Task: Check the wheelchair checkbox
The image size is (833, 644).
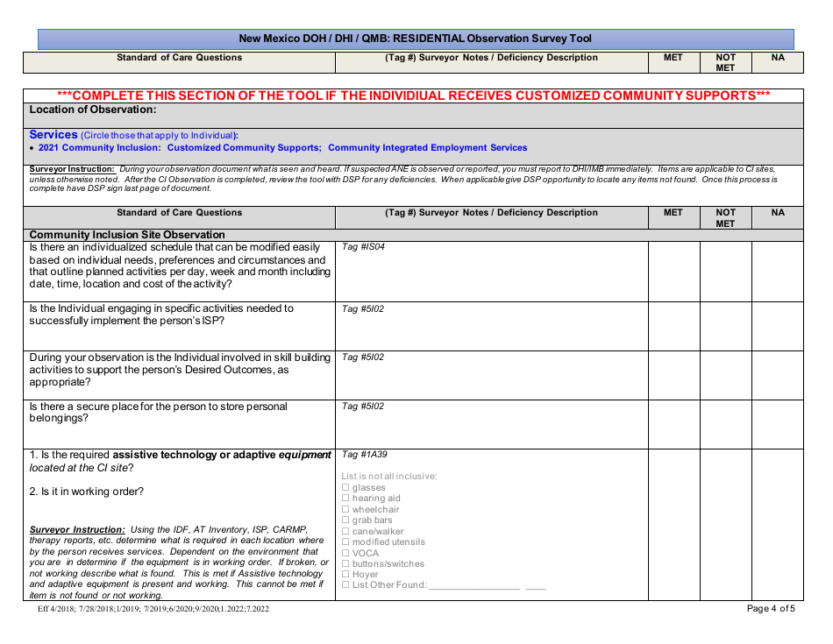Action: tap(345, 509)
